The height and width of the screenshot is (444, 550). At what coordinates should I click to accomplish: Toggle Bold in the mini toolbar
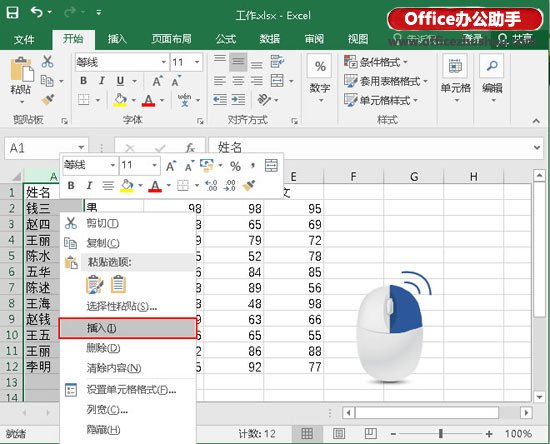[71, 185]
